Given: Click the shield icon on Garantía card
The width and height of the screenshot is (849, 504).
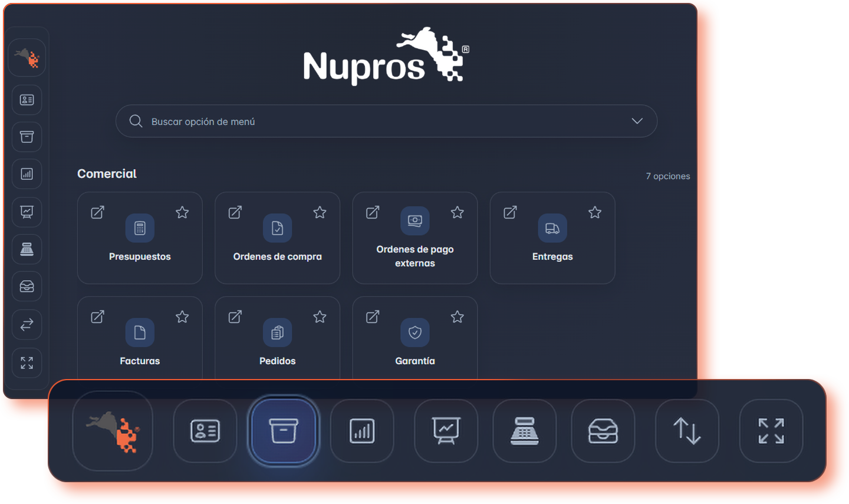Looking at the screenshot, I should coord(415,332).
